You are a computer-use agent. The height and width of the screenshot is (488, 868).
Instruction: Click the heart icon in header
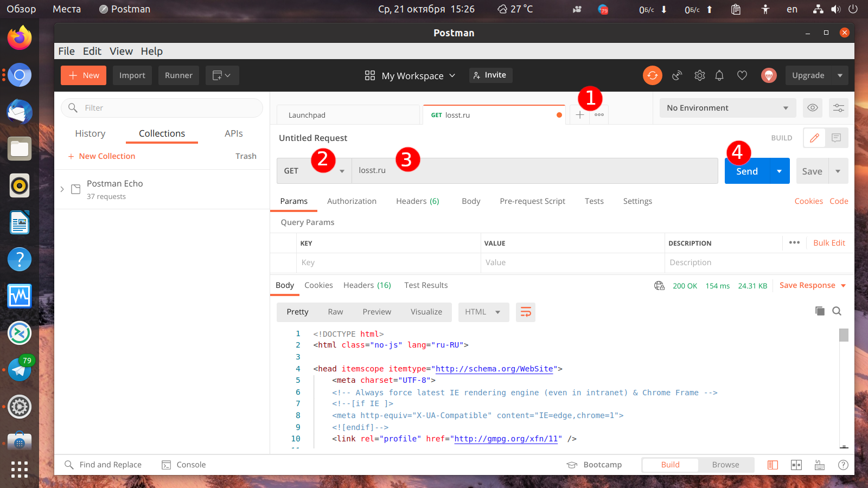[x=742, y=75]
